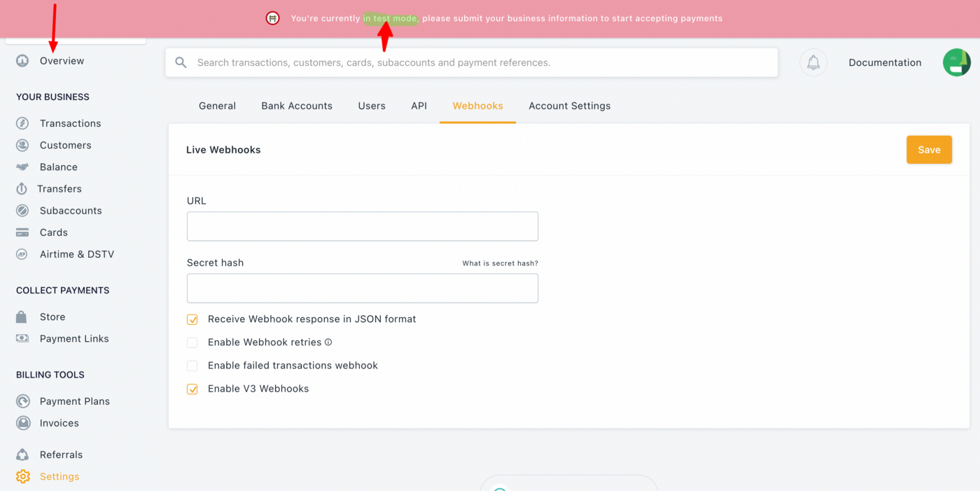980x491 pixels.
Task: Click the Payment Plans icon
Action: (x=23, y=401)
